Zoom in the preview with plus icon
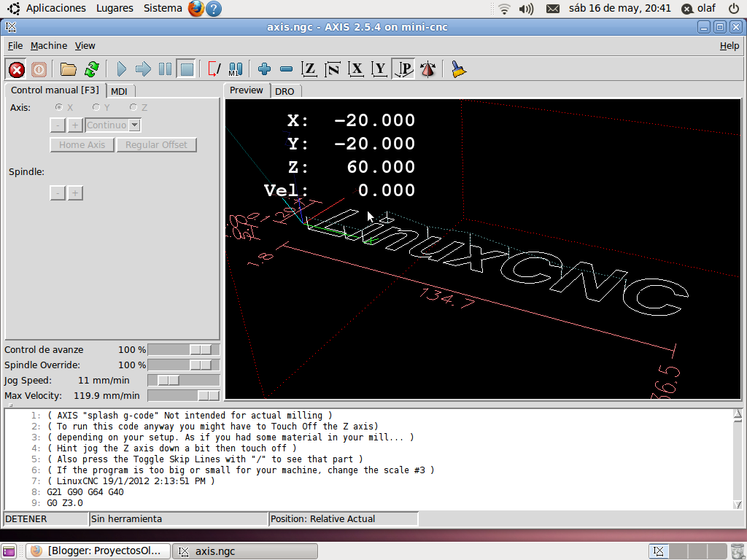 pyautogui.click(x=264, y=69)
